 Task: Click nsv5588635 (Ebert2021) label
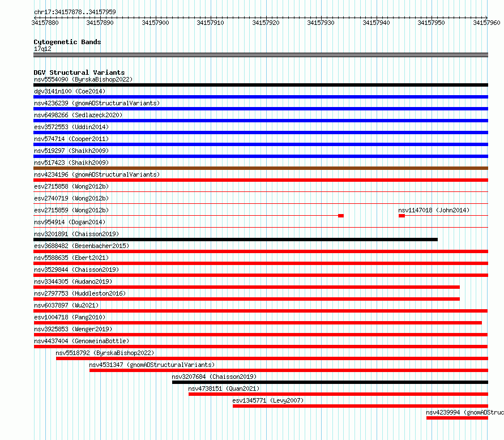click(71, 258)
